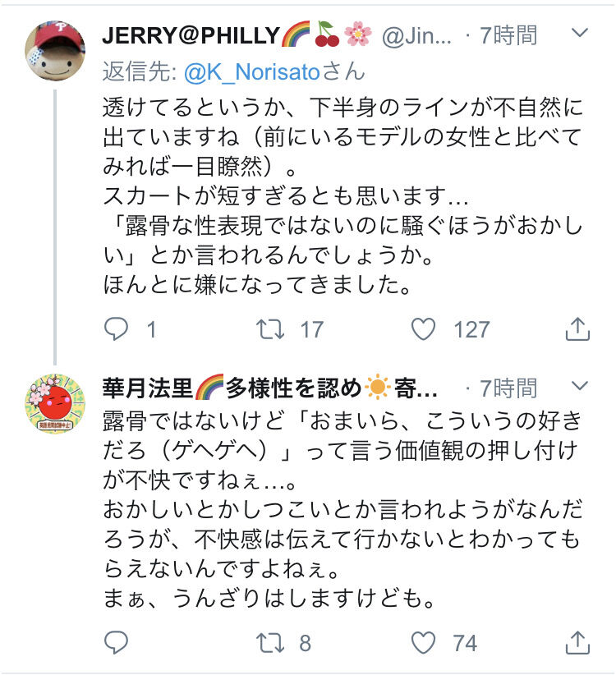Share 華月法里's tweet
Viewport: 616px width, 675px height.
[x=577, y=643]
